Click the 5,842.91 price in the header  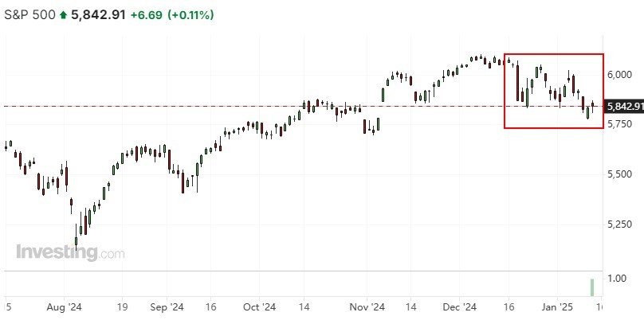tap(97, 15)
